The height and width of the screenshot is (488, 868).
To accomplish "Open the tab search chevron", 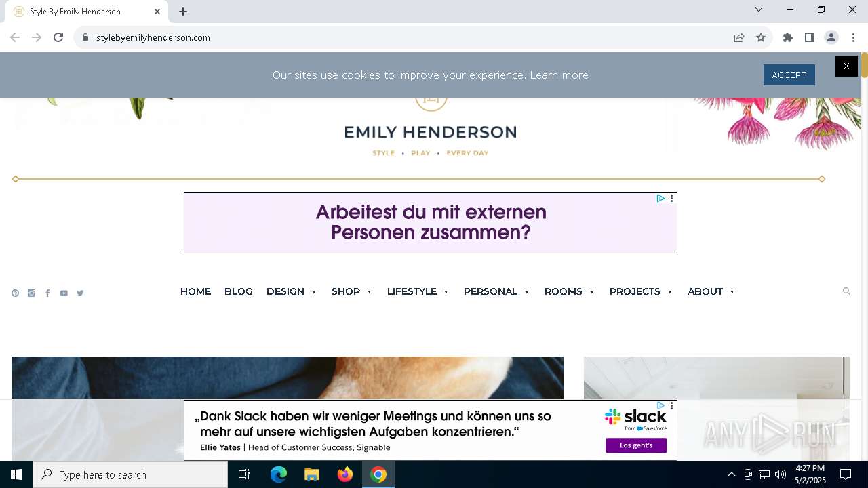I will [759, 9].
